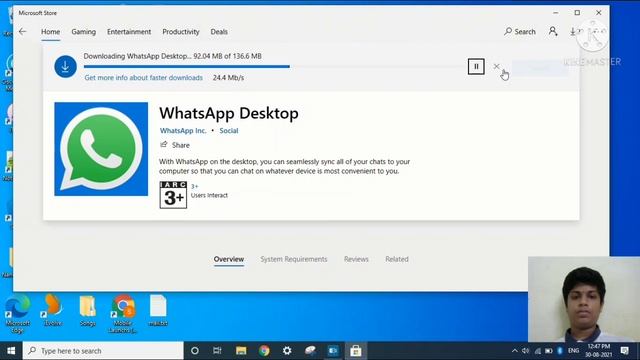The image size is (640, 360).
Task: Go back with the Store back arrow
Action: pos(23,31)
